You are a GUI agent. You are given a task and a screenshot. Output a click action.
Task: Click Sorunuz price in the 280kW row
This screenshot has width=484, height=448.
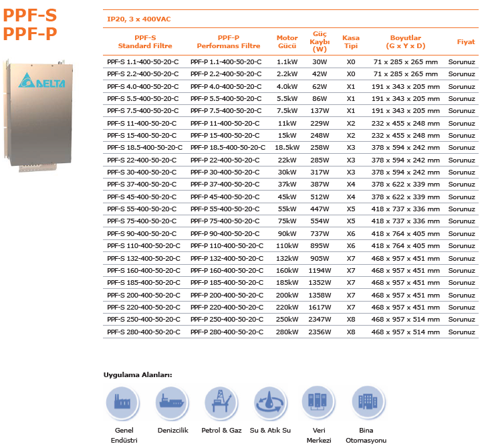click(x=461, y=332)
